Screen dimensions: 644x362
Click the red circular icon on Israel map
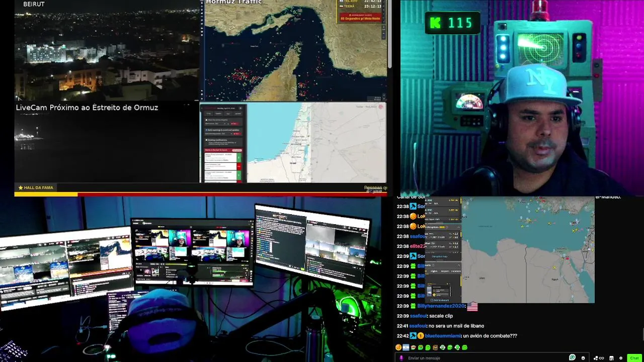[381, 106]
